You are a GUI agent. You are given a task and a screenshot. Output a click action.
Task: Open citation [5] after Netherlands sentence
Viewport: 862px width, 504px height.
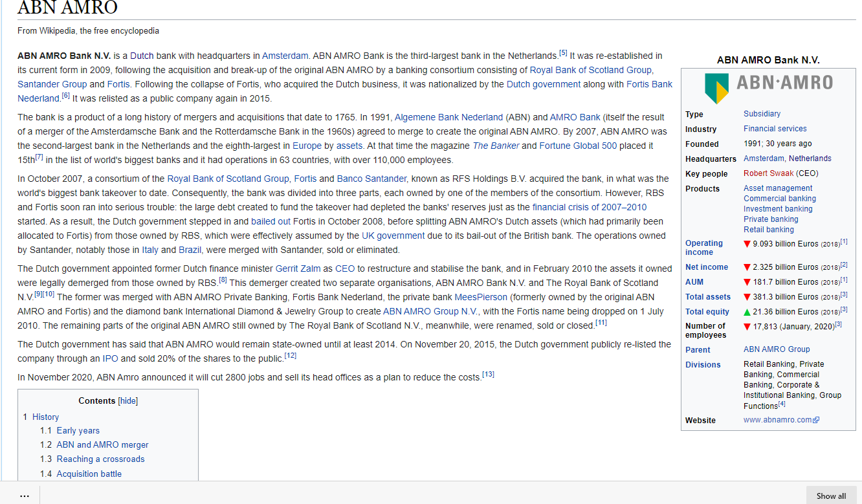(x=563, y=53)
